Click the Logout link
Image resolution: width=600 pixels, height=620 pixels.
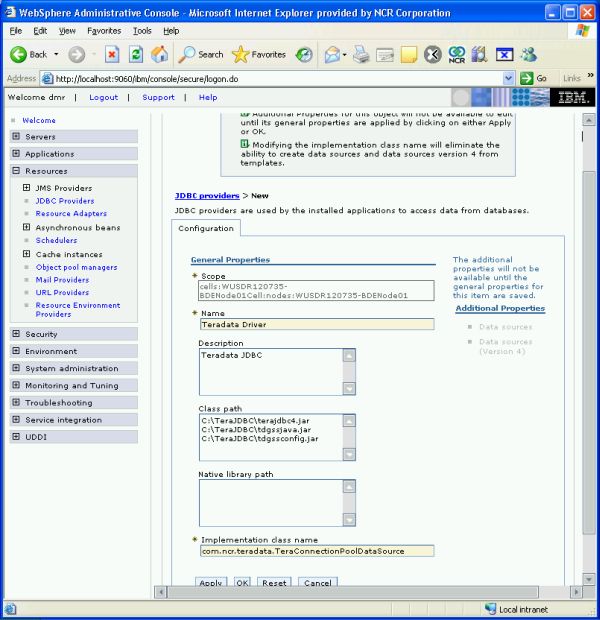(x=103, y=97)
